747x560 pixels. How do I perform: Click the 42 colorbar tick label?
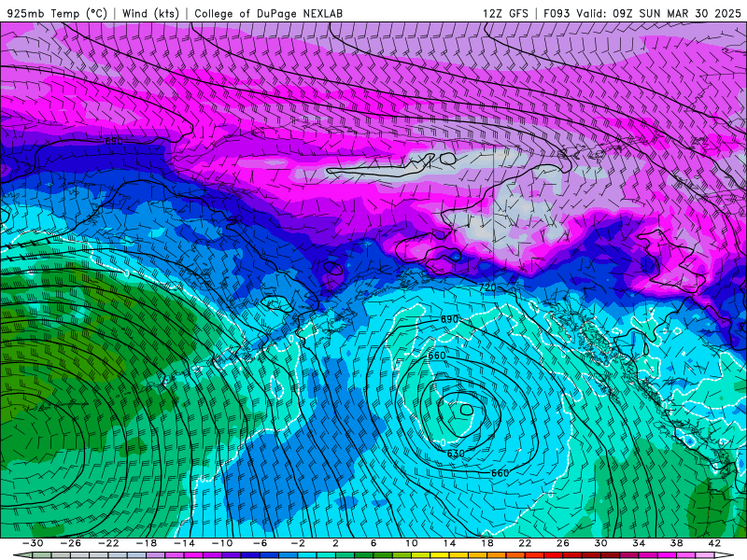pyautogui.click(x=714, y=543)
